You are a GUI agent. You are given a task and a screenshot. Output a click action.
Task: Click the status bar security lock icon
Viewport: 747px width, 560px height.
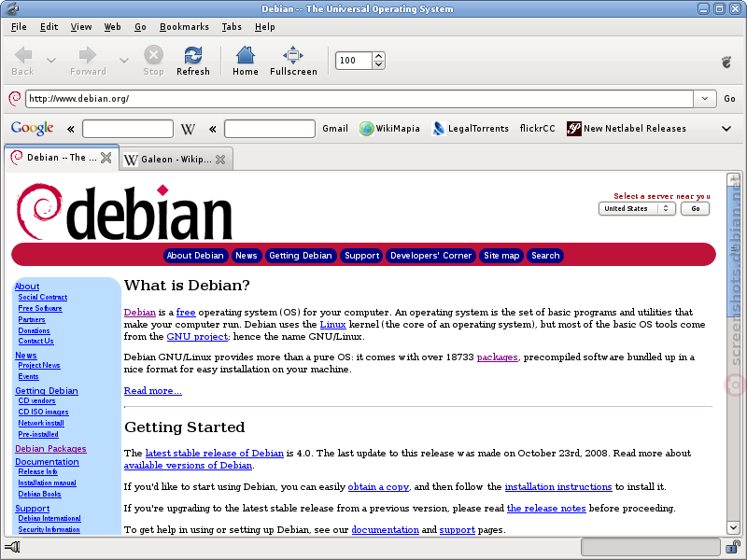click(733, 547)
